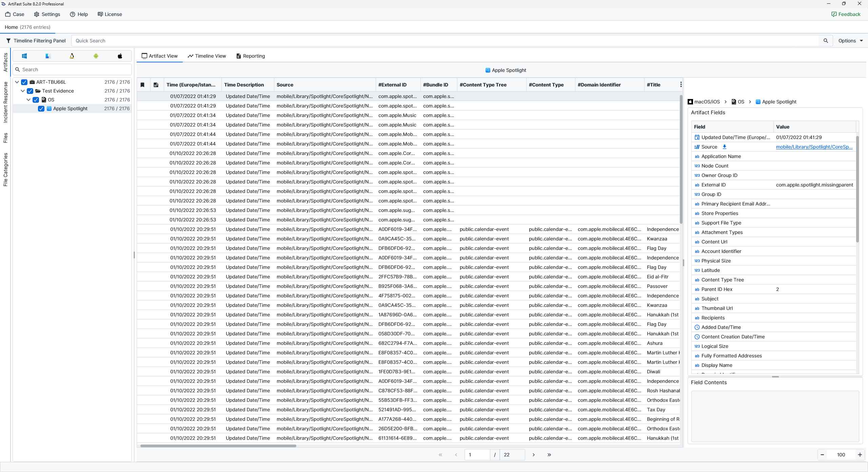Select the Android platform icon
Image resolution: width=868 pixels, height=472 pixels.
pyautogui.click(x=96, y=56)
